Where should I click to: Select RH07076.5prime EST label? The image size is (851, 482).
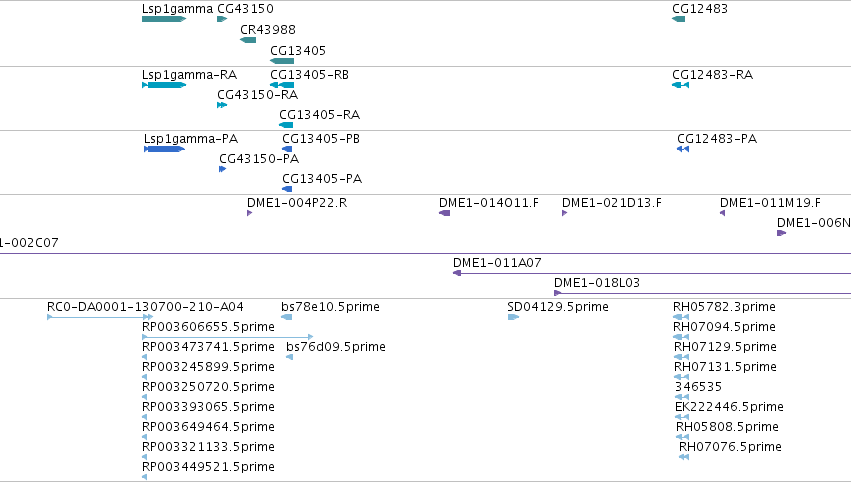(731, 447)
